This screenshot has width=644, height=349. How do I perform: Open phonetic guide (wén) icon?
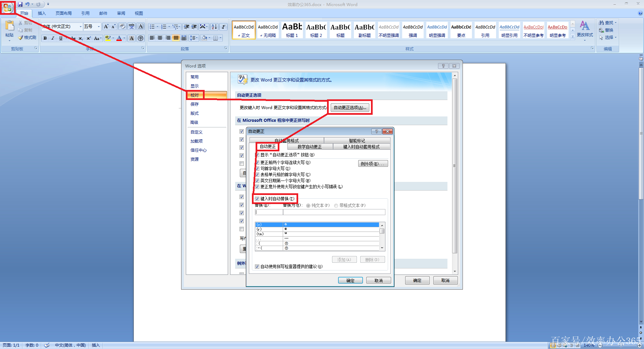point(131,27)
